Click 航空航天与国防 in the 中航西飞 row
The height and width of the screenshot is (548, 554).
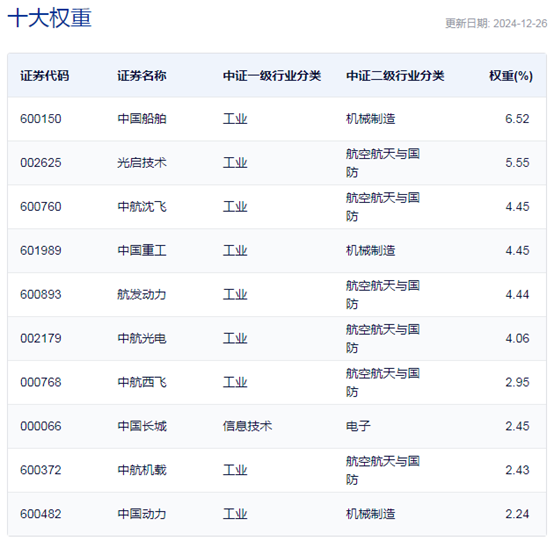click(383, 382)
